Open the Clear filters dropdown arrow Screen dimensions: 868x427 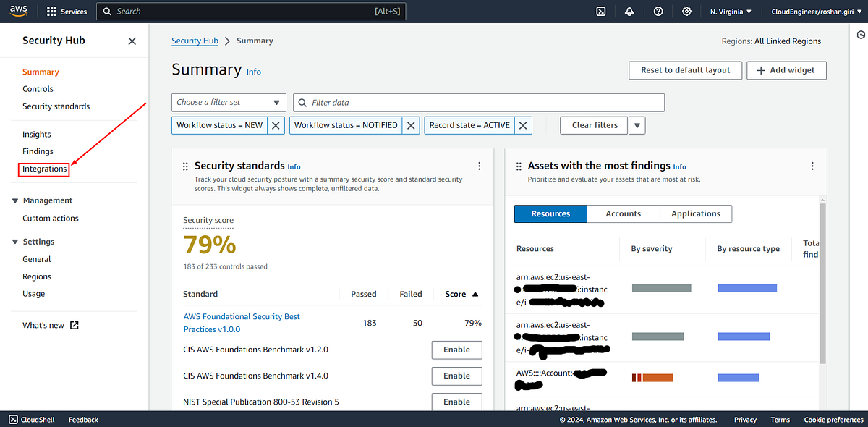tap(637, 125)
